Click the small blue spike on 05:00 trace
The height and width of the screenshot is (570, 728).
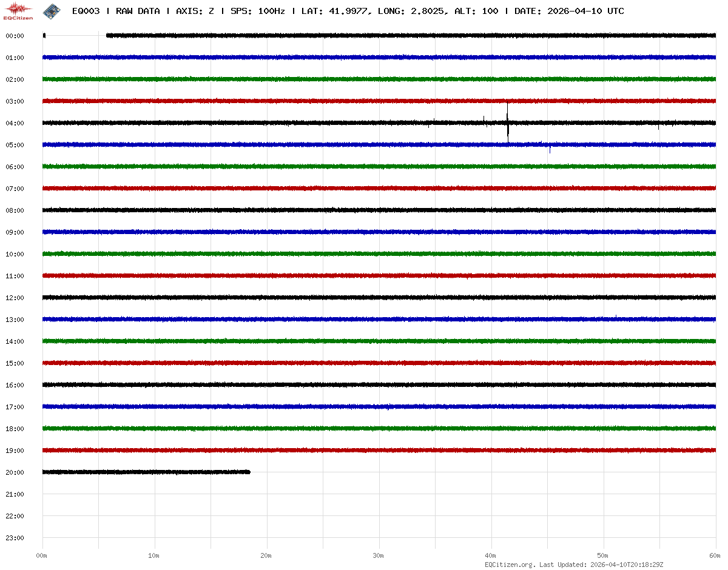[550, 149]
